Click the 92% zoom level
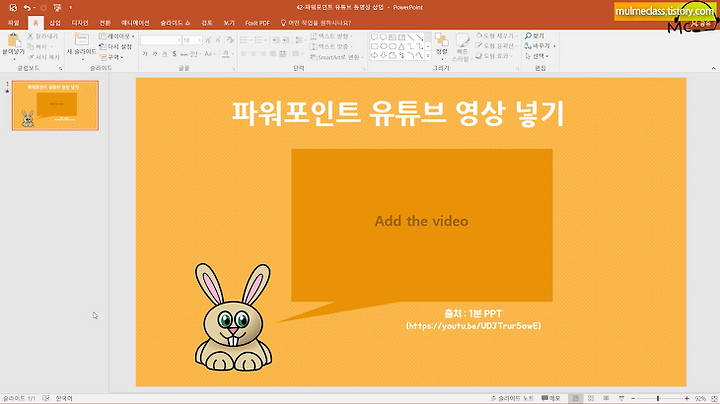 tap(700, 398)
